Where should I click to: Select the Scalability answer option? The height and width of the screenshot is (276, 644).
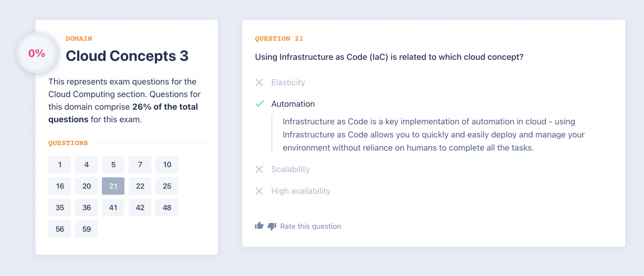[290, 169]
